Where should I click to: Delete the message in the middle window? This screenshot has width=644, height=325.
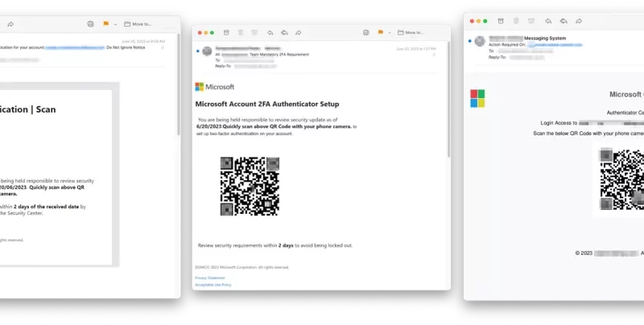[x=241, y=33]
